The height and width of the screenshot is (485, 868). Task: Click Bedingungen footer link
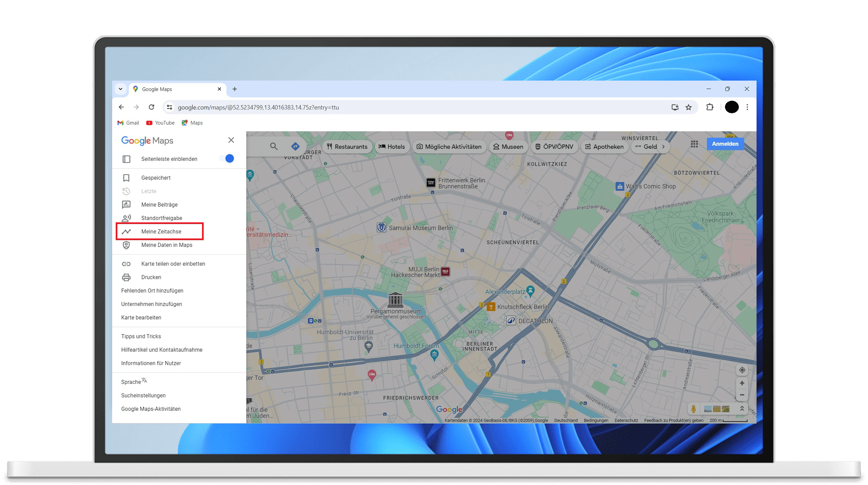[596, 420]
